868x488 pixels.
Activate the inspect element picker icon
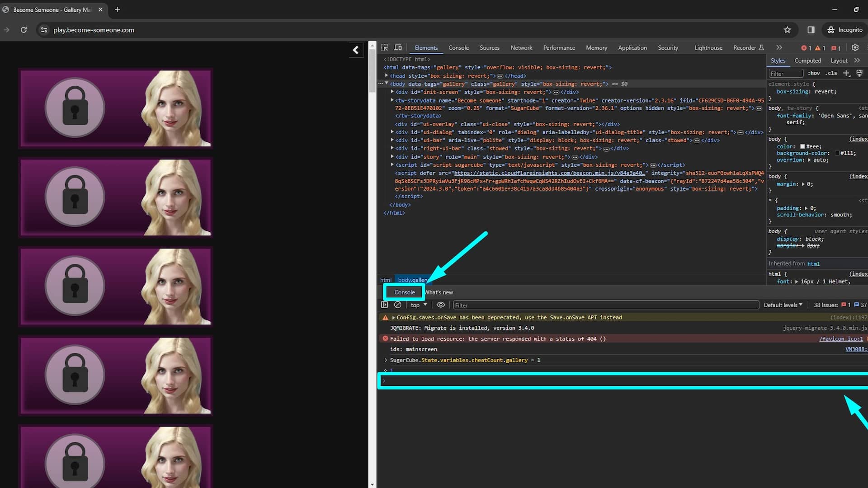click(x=385, y=47)
